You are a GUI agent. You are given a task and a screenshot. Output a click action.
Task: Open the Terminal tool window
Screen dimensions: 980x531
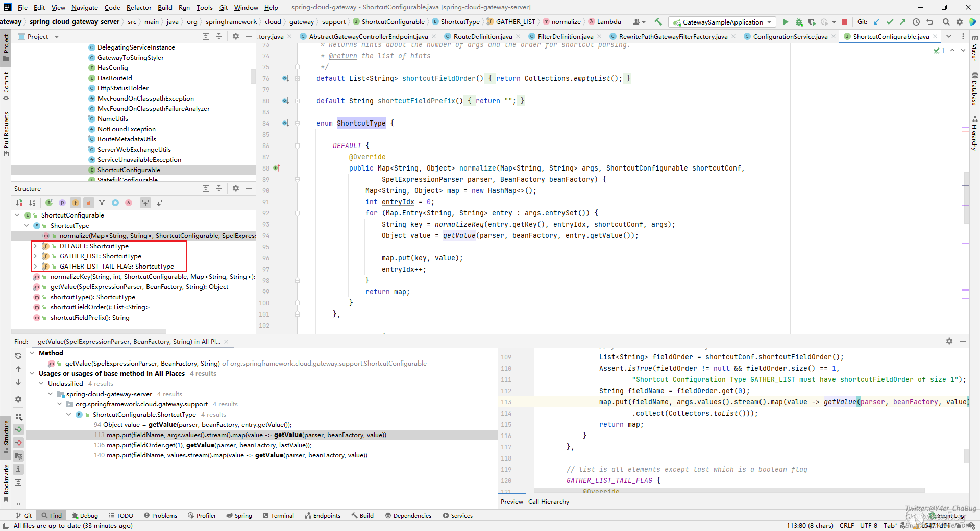pos(278,516)
